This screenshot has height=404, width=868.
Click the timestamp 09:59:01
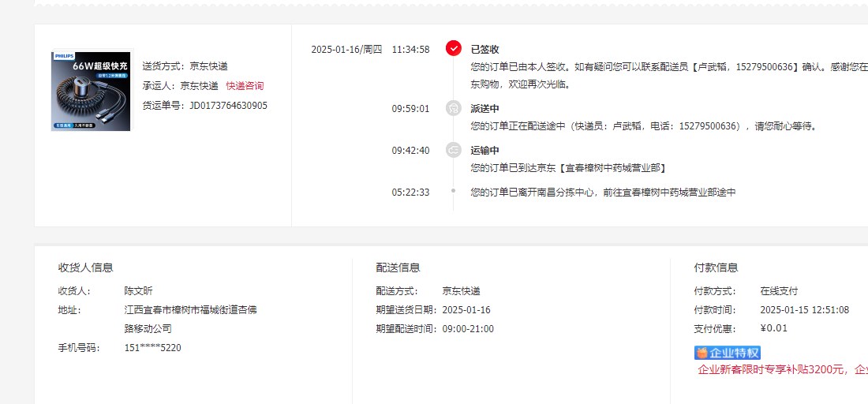point(411,108)
